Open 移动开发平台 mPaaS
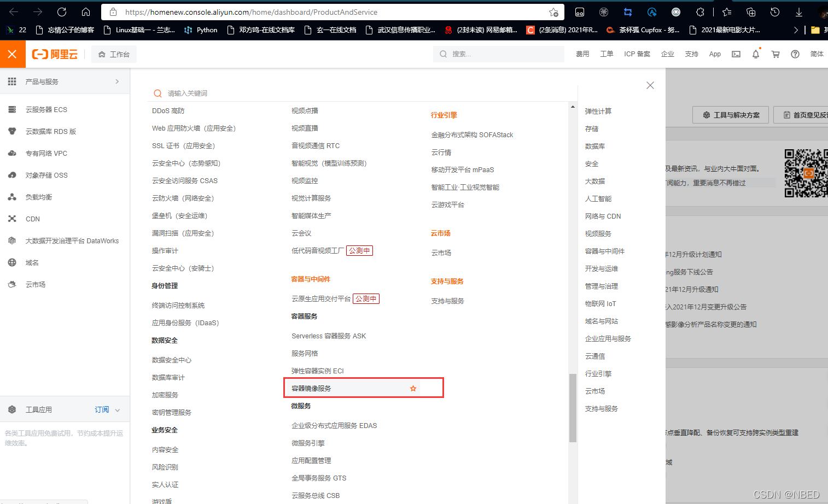The height and width of the screenshot is (504, 828). 463,170
